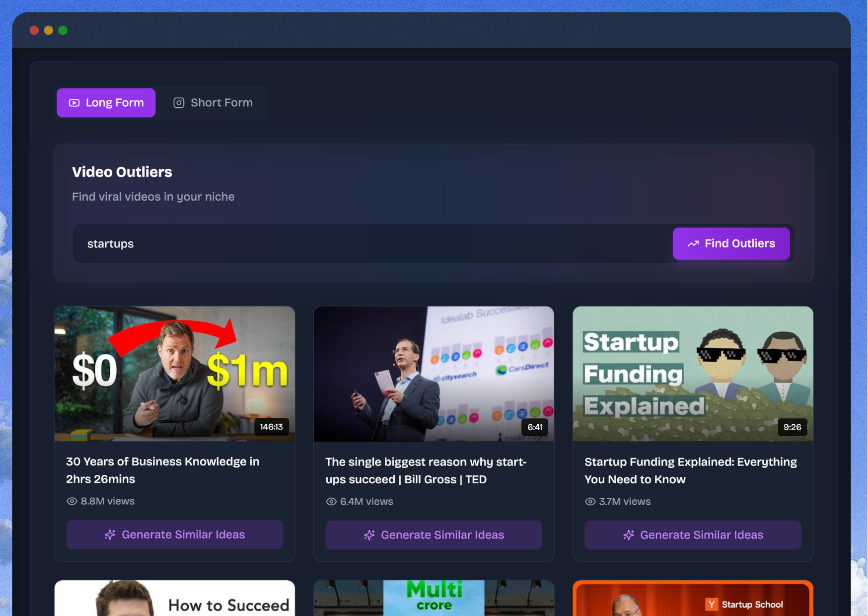Open the Startup Funding Explained thumbnail
The image size is (868, 616).
pos(693,374)
